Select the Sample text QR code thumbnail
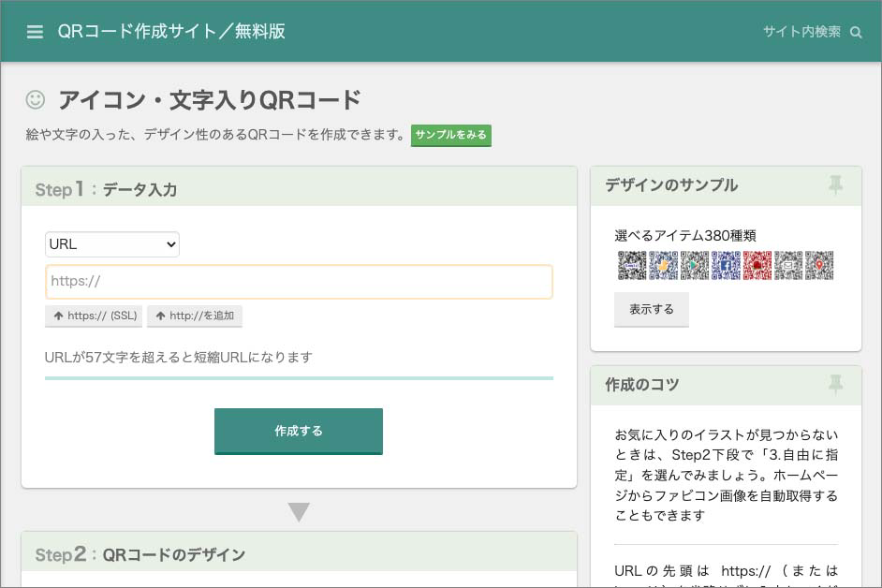The image size is (882, 588). coord(631,265)
